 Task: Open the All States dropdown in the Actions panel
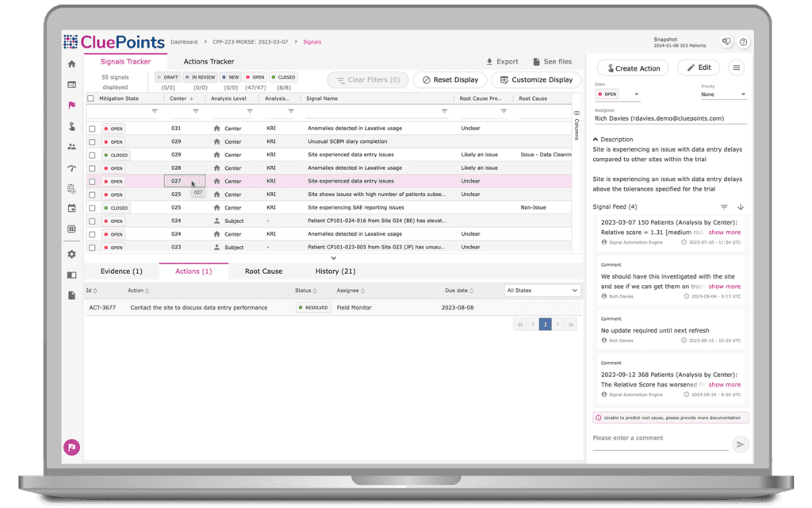tap(542, 290)
